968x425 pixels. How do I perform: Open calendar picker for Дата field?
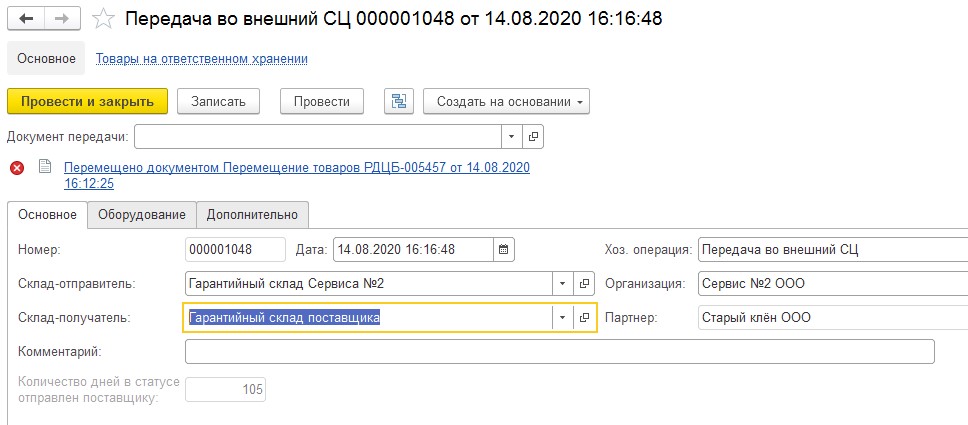[504, 250]
